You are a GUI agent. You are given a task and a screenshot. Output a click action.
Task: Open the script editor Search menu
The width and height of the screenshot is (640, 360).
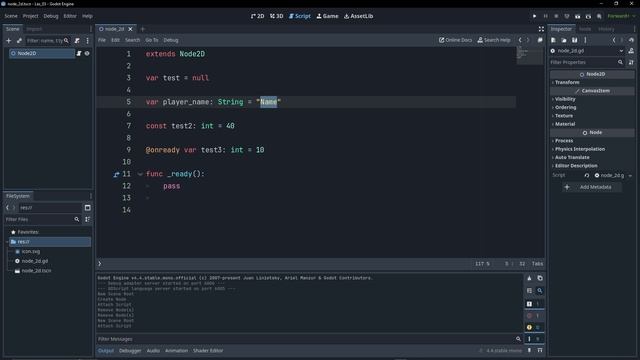[x=132, y=40]
